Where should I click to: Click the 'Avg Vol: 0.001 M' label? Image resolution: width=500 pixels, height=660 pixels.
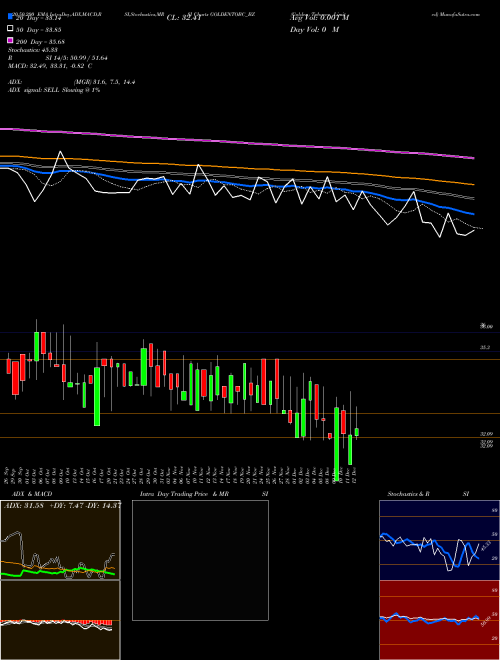coord(319,18)
